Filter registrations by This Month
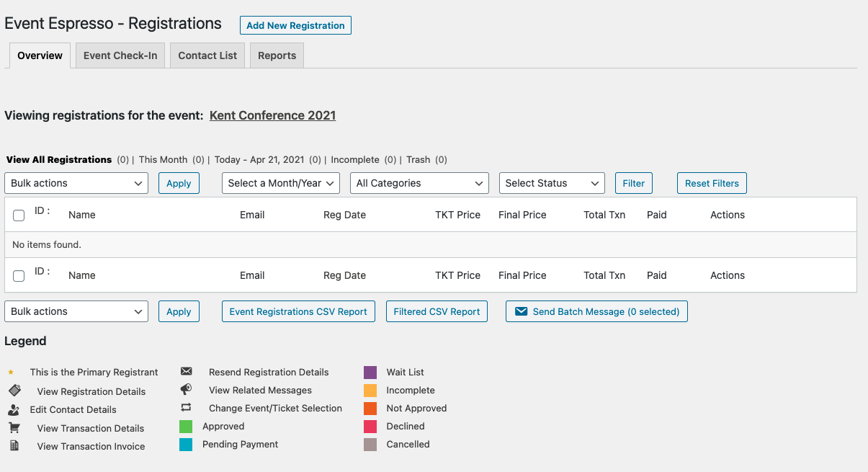 click(x=163, y=160)
